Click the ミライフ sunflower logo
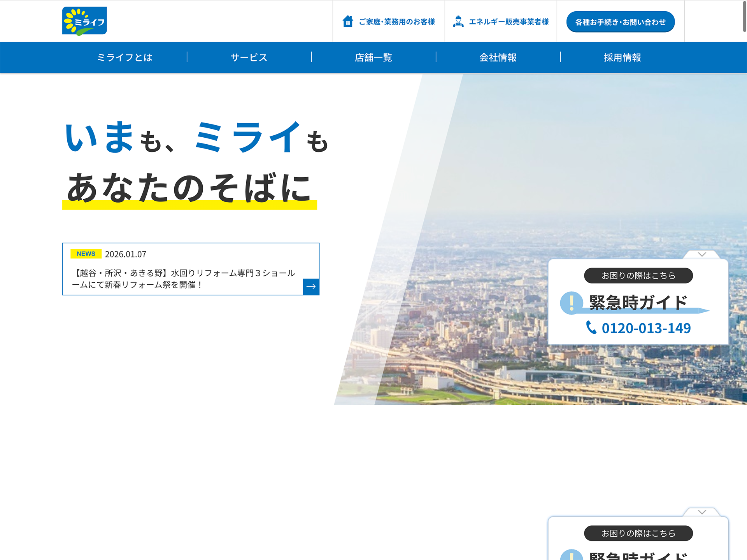Screen dimensions: 747x560 (x=84, y=21)
